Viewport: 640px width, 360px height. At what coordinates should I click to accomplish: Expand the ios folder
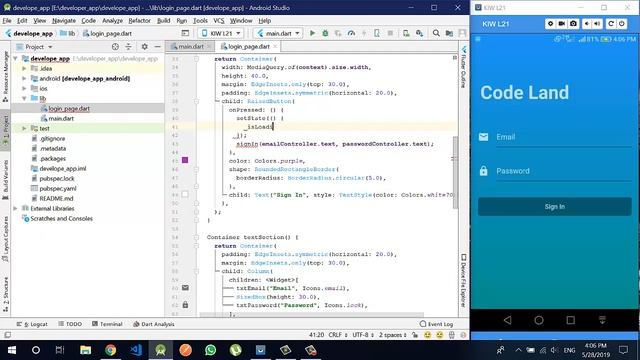[24, 88]
